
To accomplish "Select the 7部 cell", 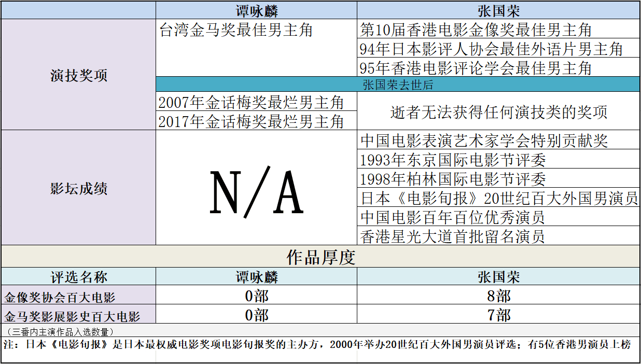I will coord(499,314).
